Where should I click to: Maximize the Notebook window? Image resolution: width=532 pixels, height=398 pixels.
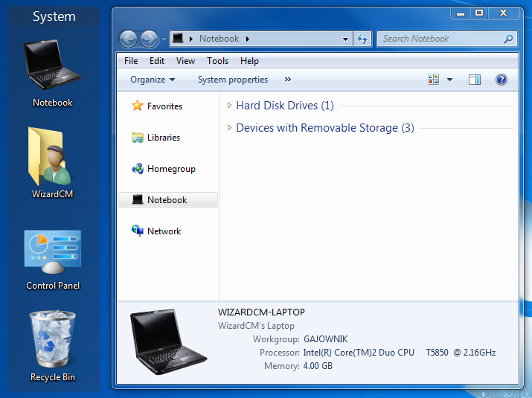pyautogui.click(x=479, y=13)
